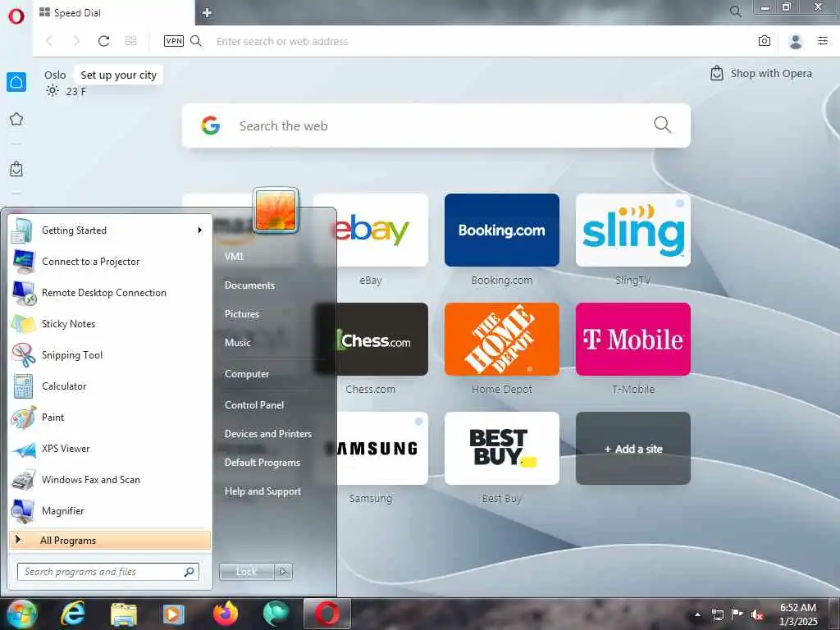The height and width of the screenshot is (630, 840).
Task: Open Control Panel in Start menu
Action: (x=254, y=405)
